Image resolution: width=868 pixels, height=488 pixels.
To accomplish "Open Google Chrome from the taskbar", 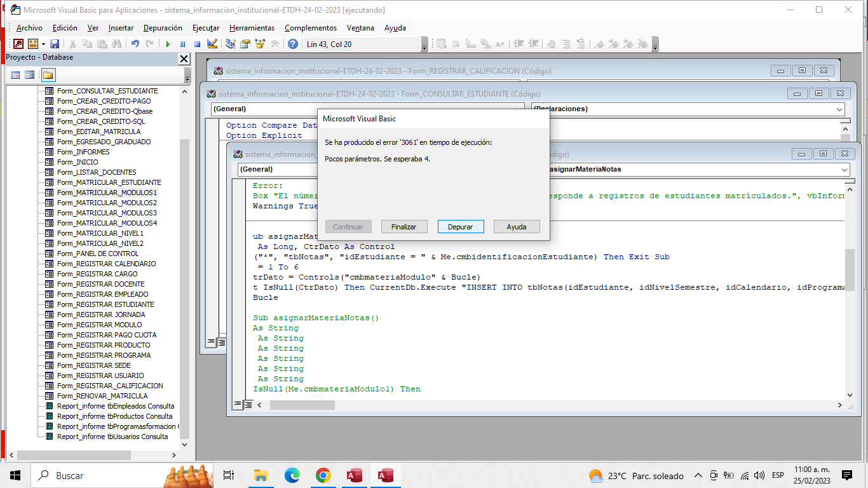I will 323,475.
